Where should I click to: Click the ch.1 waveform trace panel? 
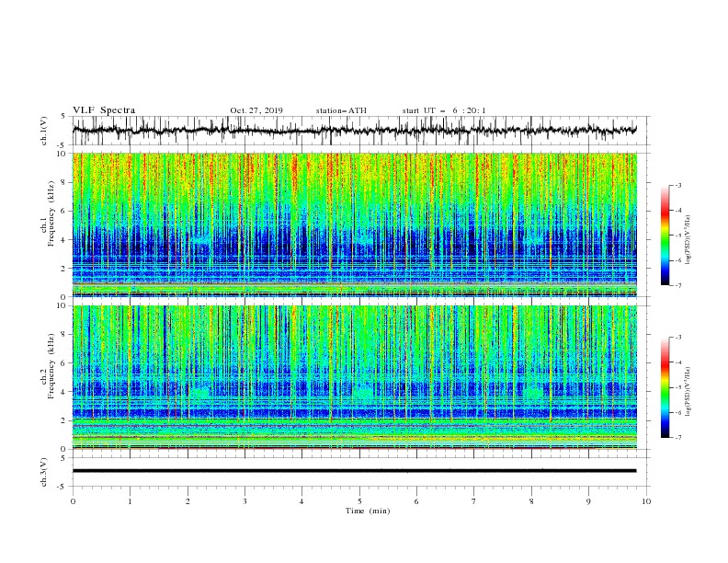(x=361, y=131)
